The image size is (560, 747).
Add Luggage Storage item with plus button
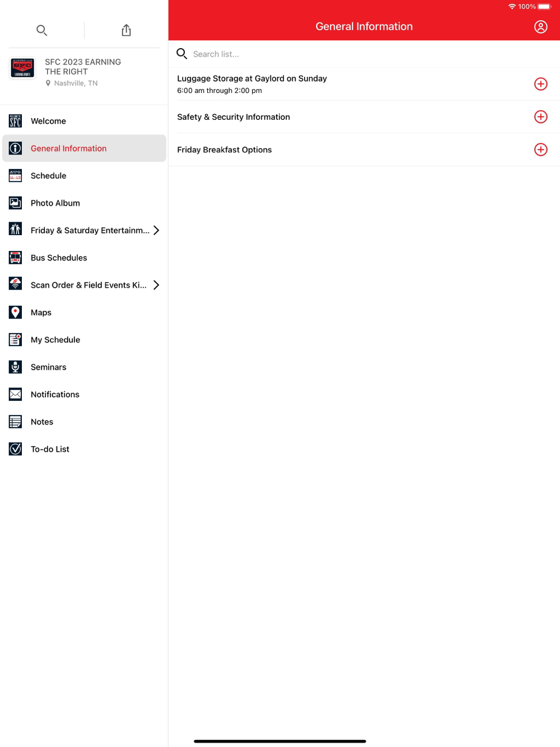(x=540, y=84)
